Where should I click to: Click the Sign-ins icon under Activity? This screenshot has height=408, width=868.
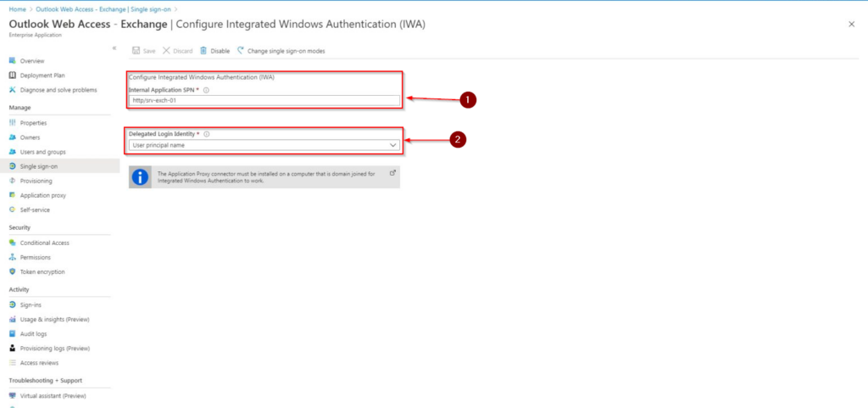(x=12, y=305)
